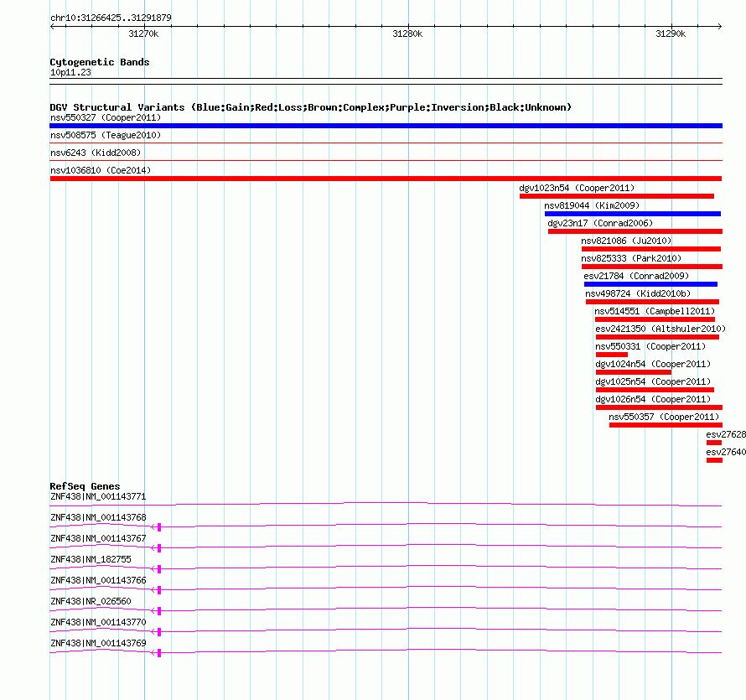Click the exon block on the NM_001143769 transcript
Viewport: 746px width, 700px height.
pos(159,653)
